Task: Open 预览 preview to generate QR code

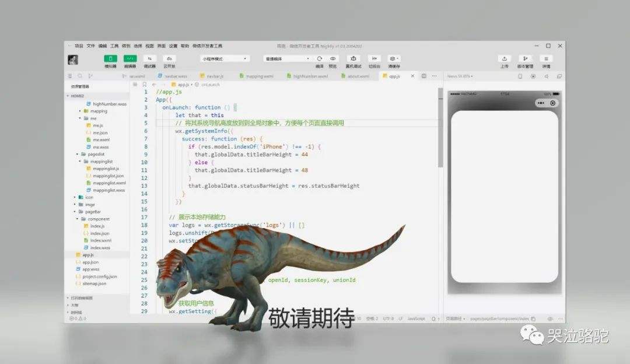Action: point(333,58)
